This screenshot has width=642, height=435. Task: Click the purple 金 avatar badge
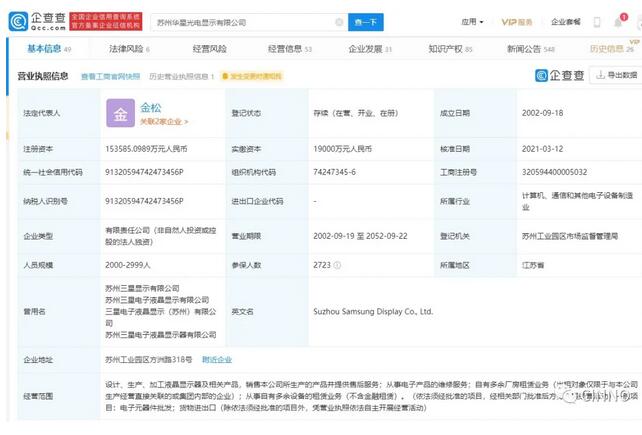click(120, 115)
